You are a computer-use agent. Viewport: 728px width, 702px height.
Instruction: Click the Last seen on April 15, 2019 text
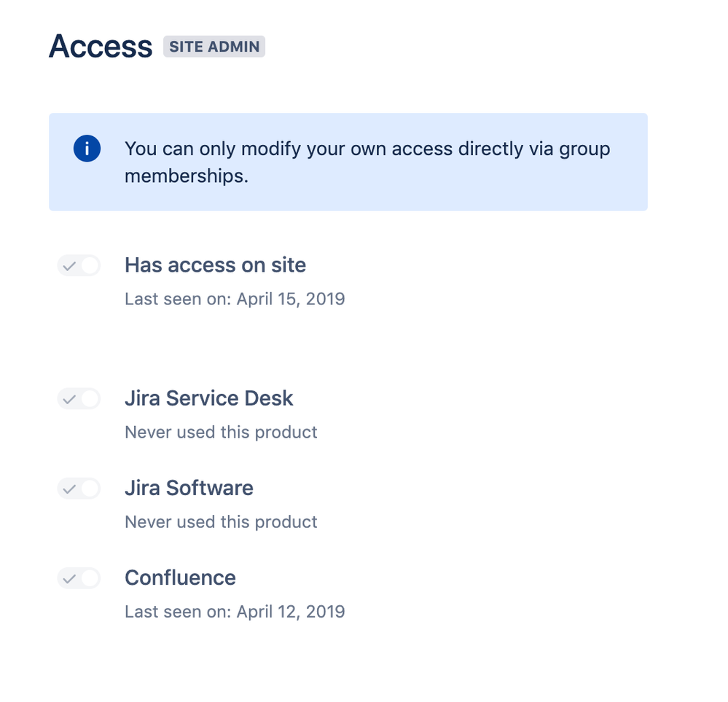(x=235, y=299)
